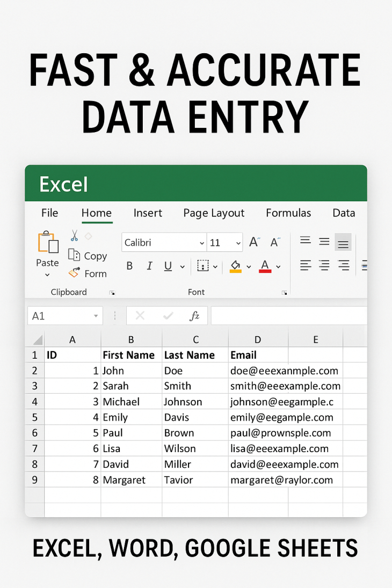Viewport: 392px width, 588px height.
Task: Toggle Underline formatting
Action: coord(168,266)
